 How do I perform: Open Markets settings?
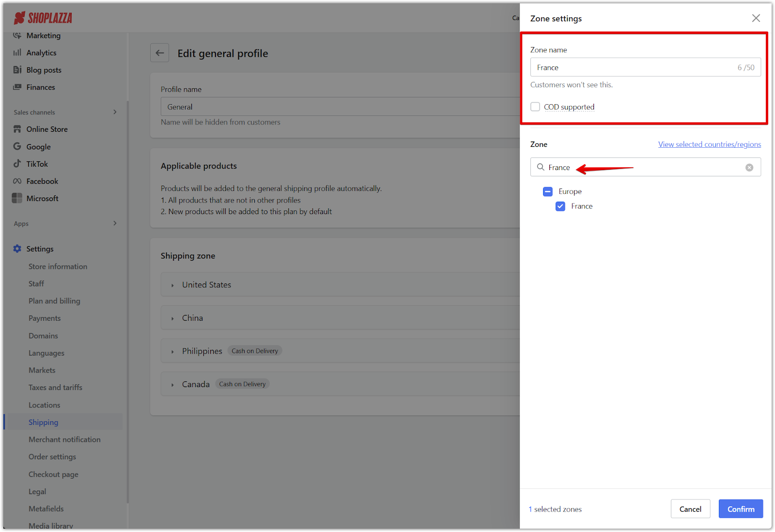42,370
